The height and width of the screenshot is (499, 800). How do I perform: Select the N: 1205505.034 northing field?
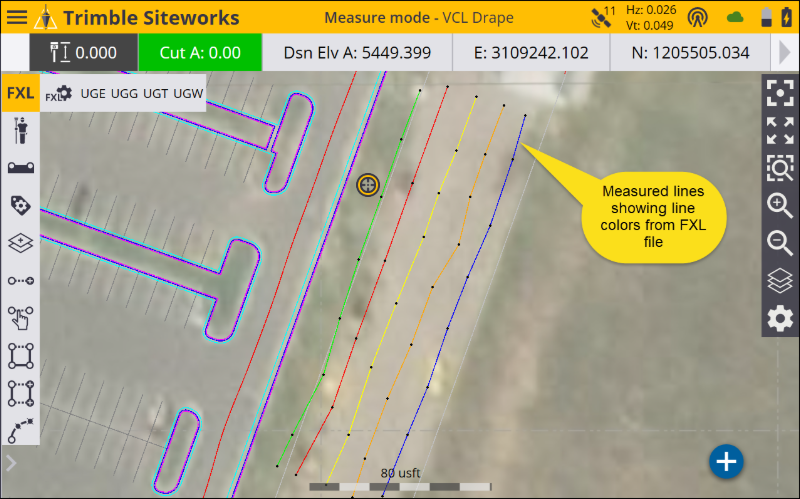[x=690, y=52]
